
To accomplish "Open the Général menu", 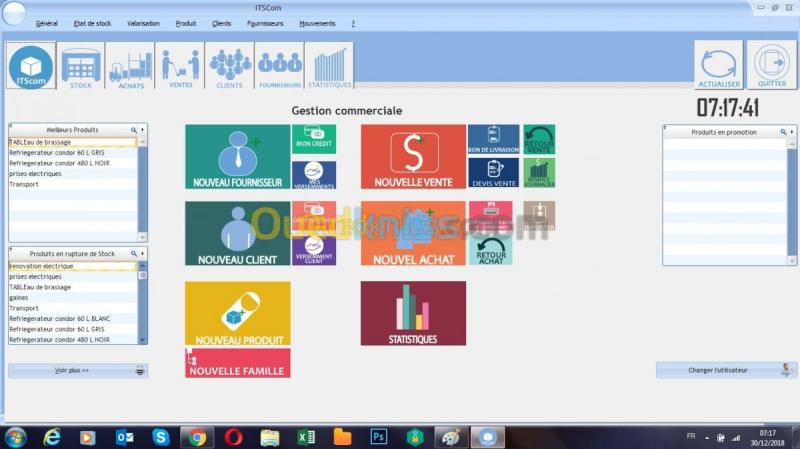I will click(46, 23).
